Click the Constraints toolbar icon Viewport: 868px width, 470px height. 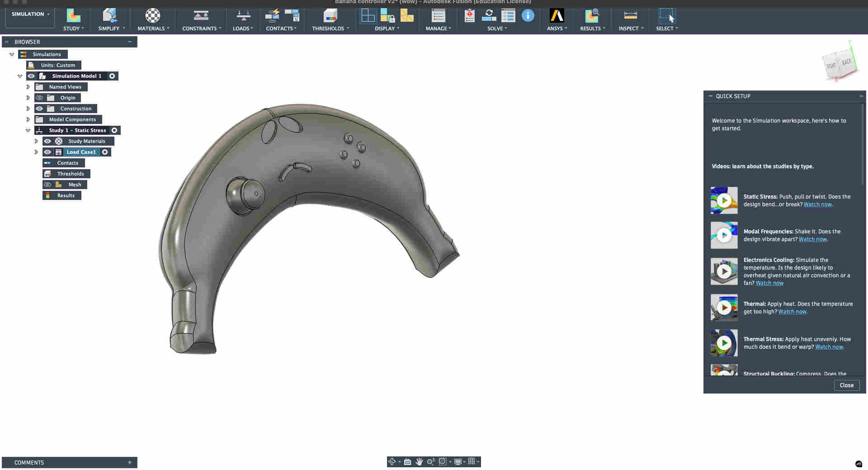point(201,16)
